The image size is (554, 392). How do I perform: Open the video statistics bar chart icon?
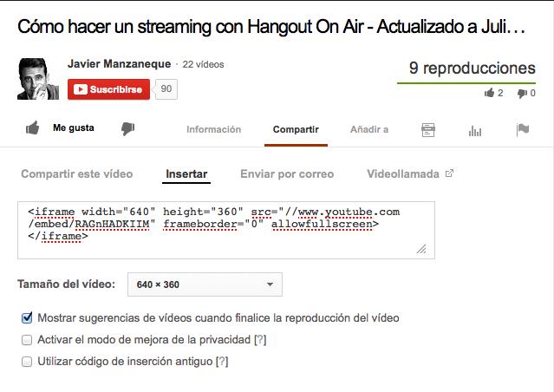click(475, 131)
